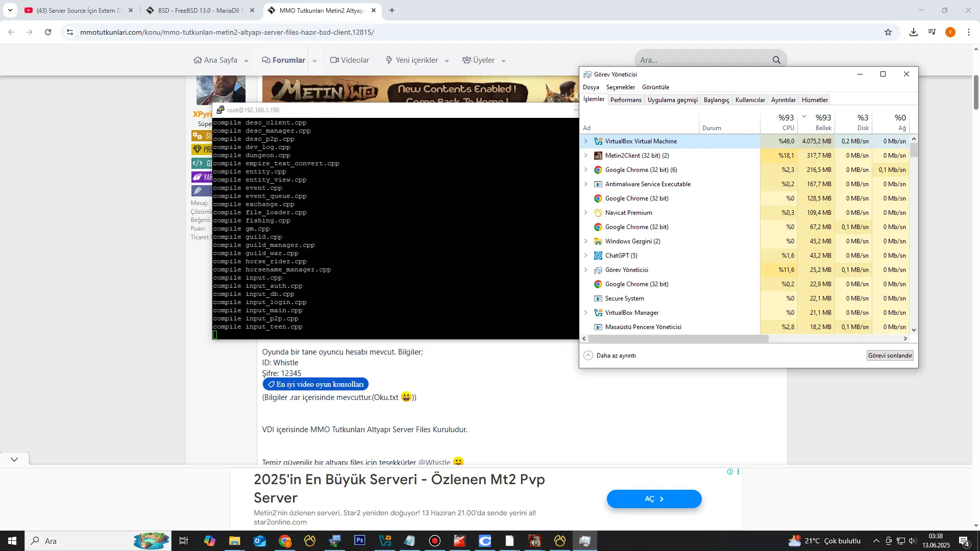This screenshot has width=980, height=551.
Task: Click the Antimalware Service Executable icon
Action: [x=598, y=184]
